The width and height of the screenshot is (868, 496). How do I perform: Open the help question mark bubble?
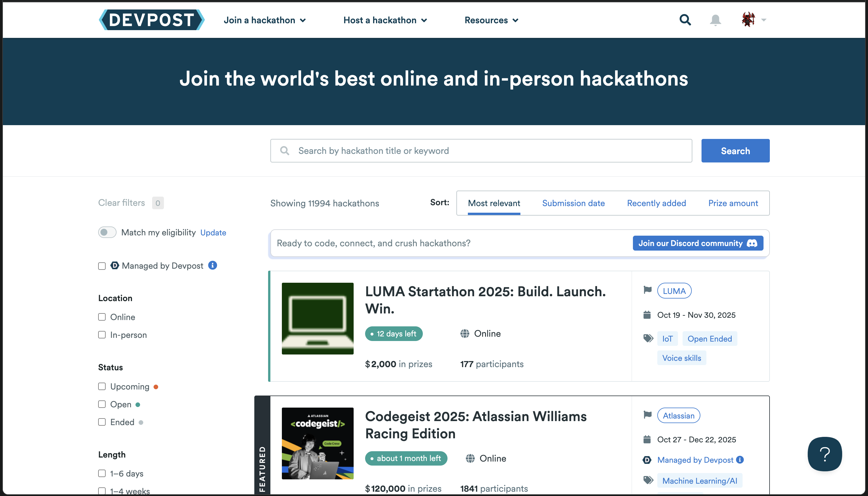point(825,454)
